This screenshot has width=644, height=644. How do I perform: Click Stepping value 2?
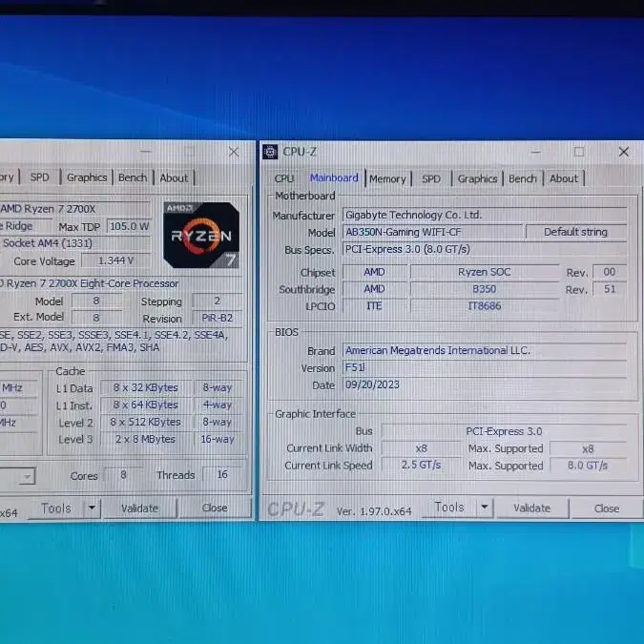point(217,301)
